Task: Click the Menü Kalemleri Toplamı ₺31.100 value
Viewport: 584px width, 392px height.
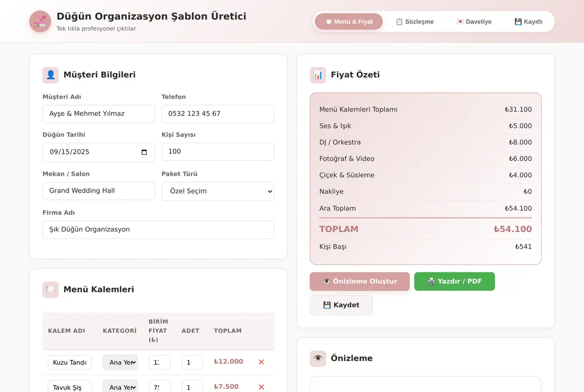Action: [518, 110]
